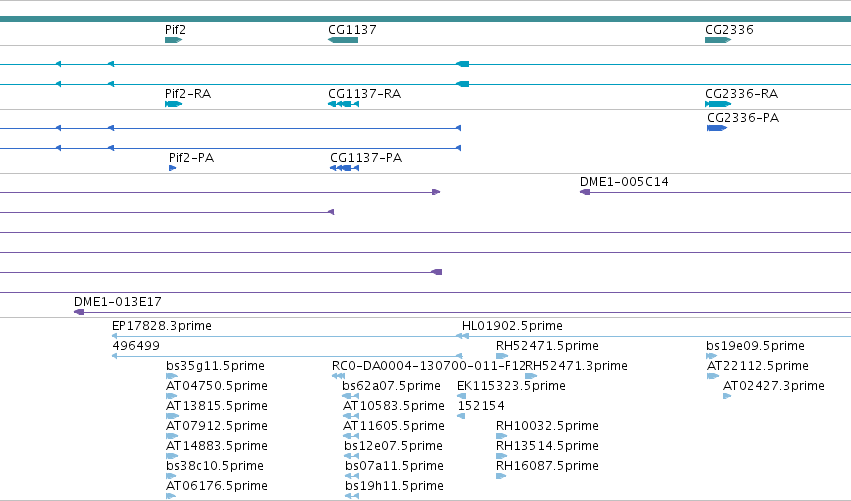Select the CG1137-RA transcript glyph

pyautogui.click(x=344, y=104)
